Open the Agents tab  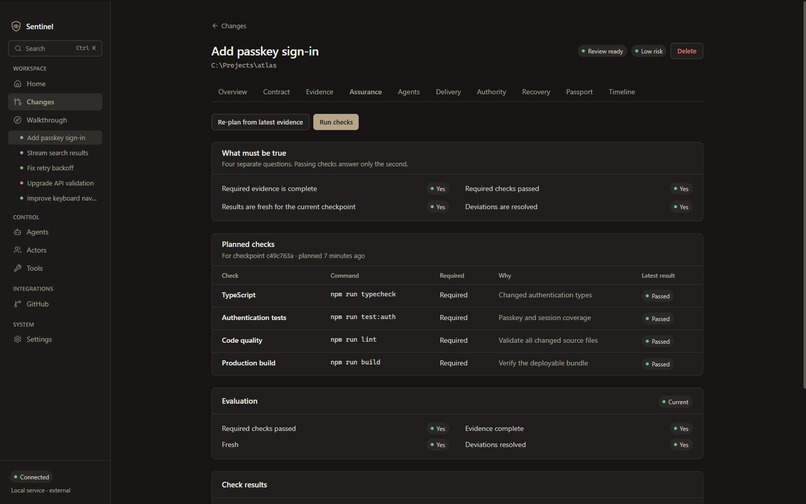point(409,92)
